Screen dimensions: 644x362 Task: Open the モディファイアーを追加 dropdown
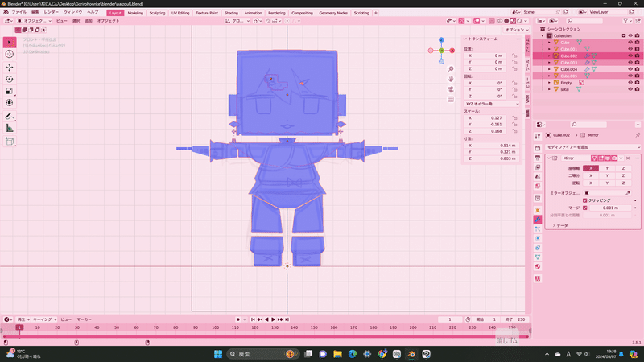[593, 147]
